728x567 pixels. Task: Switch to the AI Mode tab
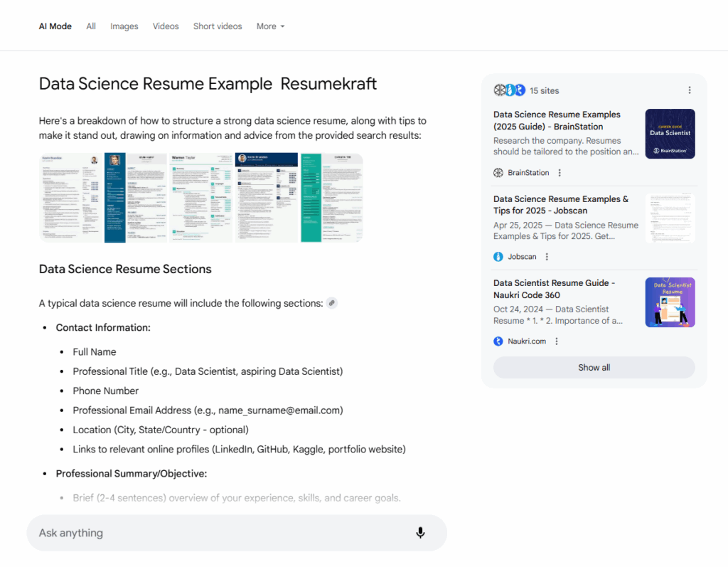point(55,26)
